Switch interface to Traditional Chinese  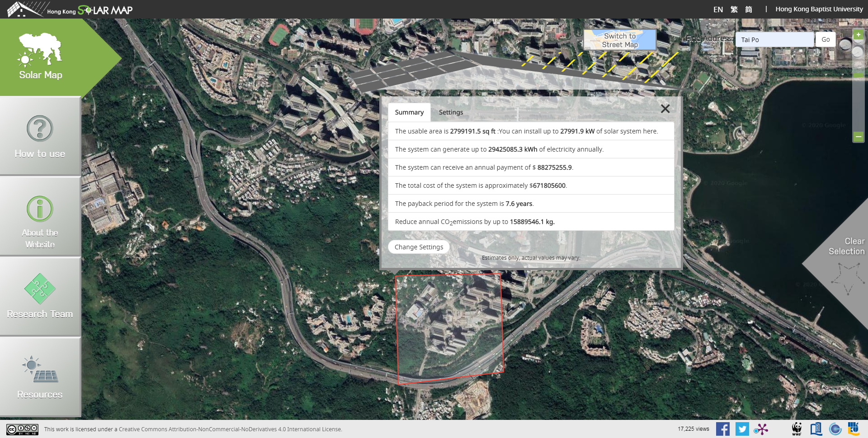[735, 9]
